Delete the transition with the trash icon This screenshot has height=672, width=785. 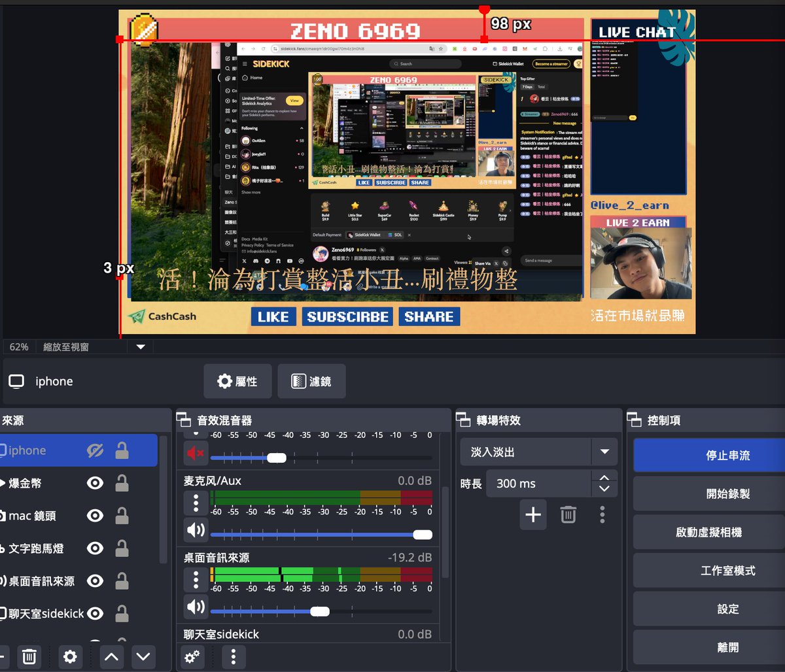point(568,514)
